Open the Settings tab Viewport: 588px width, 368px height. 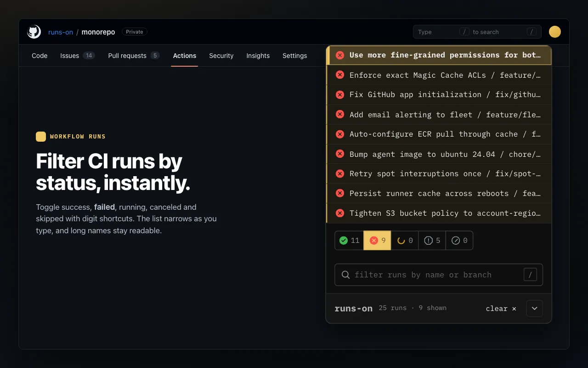(295, 56)
